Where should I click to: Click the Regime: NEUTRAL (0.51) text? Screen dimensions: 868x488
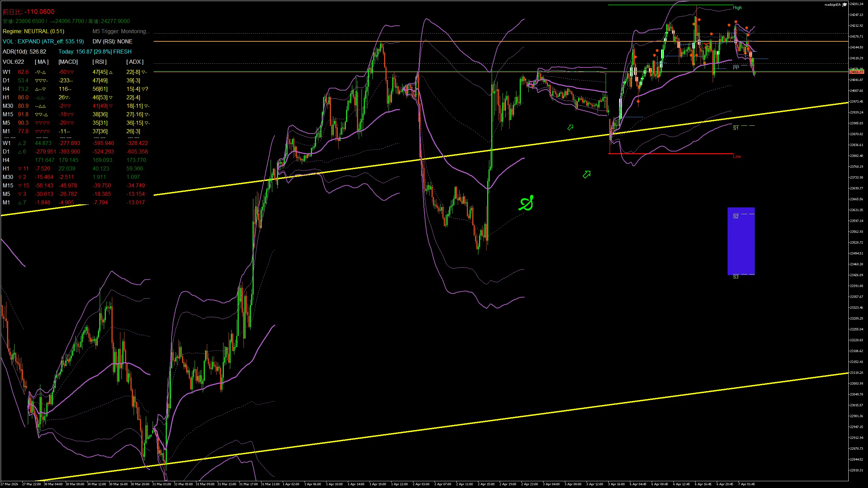(33, 31)
